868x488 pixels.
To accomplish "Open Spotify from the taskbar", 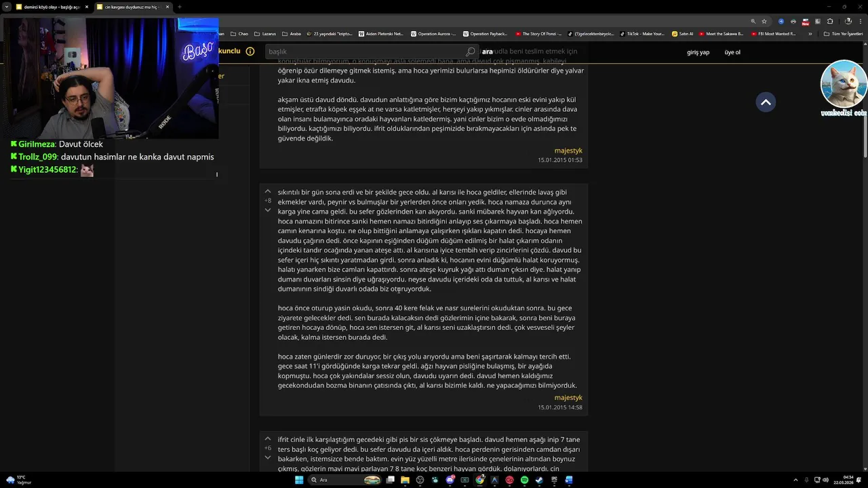I will coord(524,480).
